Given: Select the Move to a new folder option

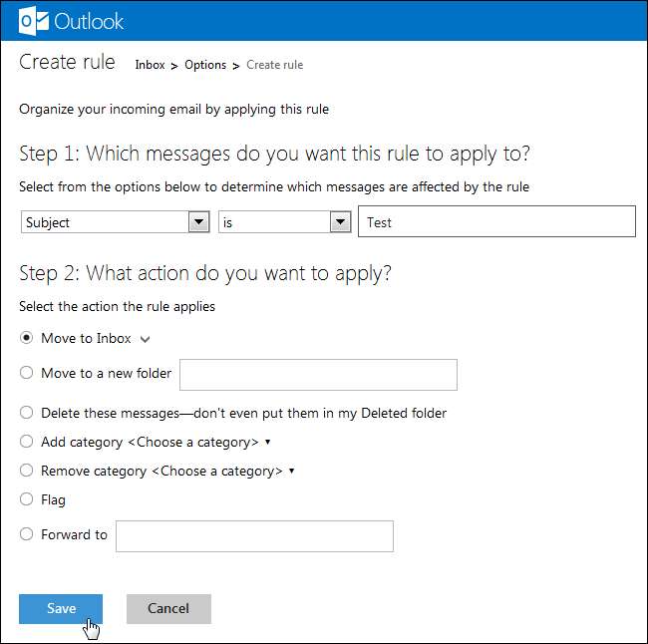Looking at the screenshot, I should tap(27, 374).
